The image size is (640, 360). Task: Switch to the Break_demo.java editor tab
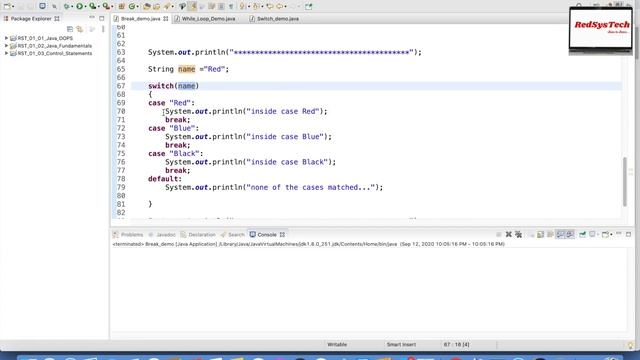point(140,19)
